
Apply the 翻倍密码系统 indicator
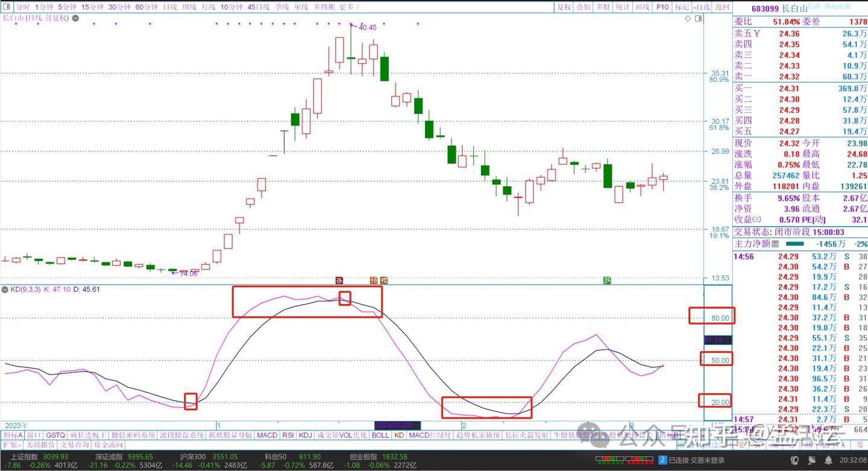tap(133, 435)
